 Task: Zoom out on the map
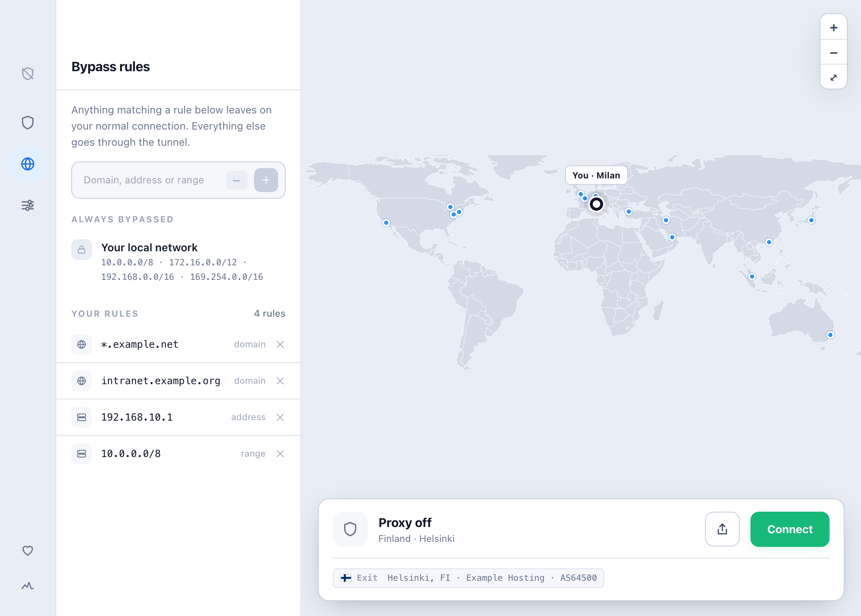[x=834, y=53]
